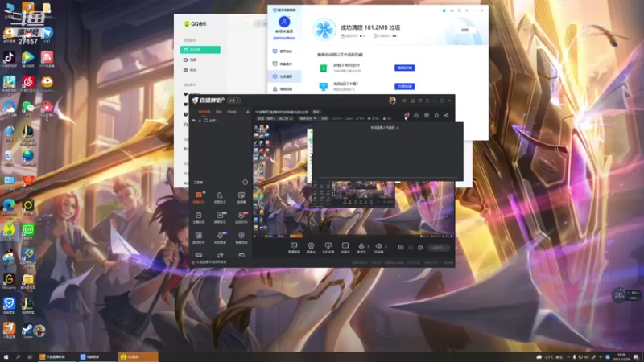Click the stream preview area in the live companion

coord(353,180)
